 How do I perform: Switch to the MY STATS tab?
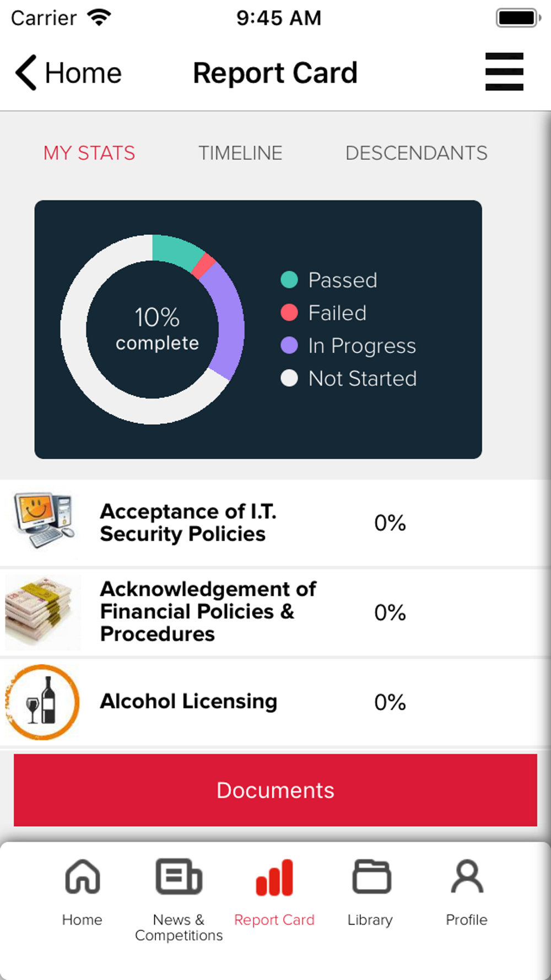pos(89,153)
